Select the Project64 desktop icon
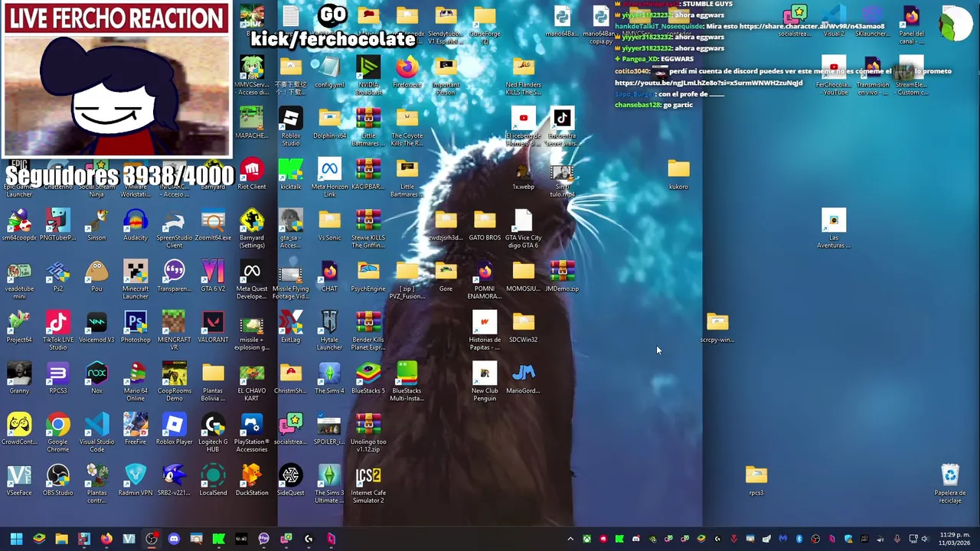This screenshot has height=551, width=980. coord(19,328)
